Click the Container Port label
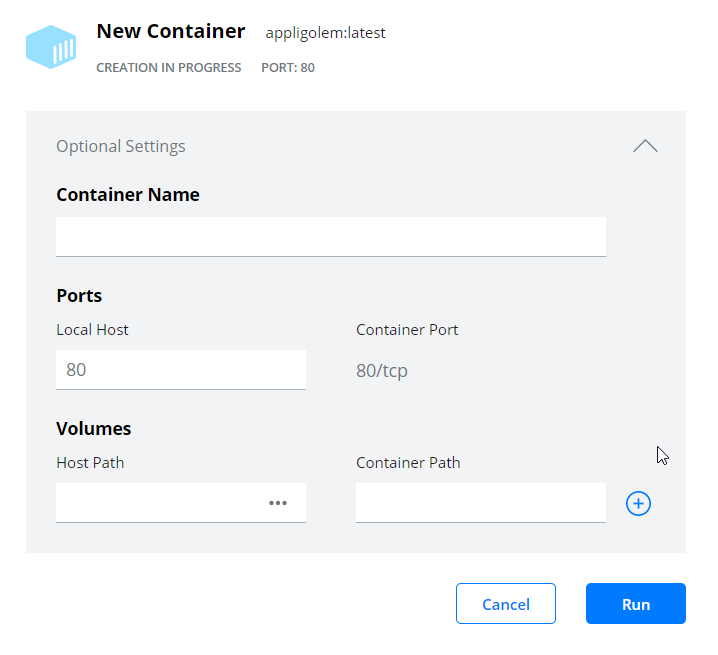 [x=407, y=330]
